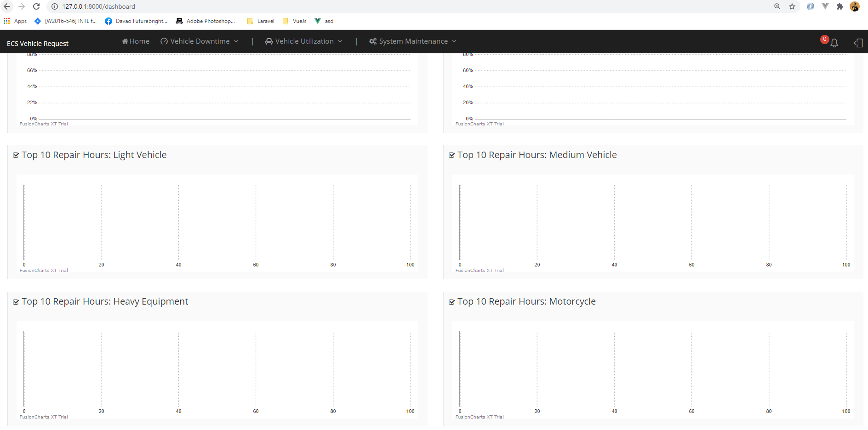Open the Vehicle Utilization menu
The height and width of the screenshot is (430, 868).
coord(304,41)
